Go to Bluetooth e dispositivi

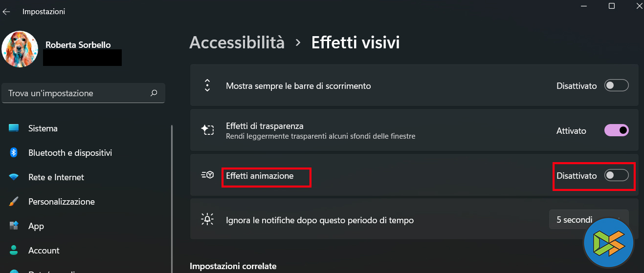coord(70,153)
